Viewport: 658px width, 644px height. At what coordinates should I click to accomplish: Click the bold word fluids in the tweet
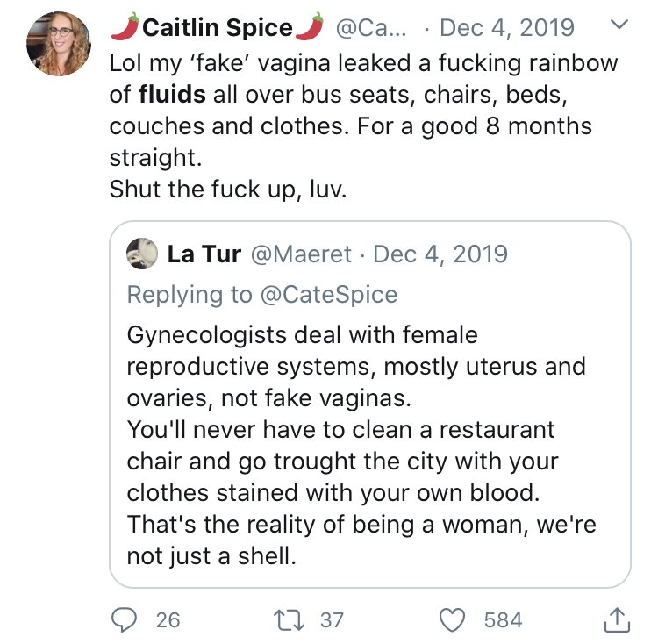tap(172, 94)
